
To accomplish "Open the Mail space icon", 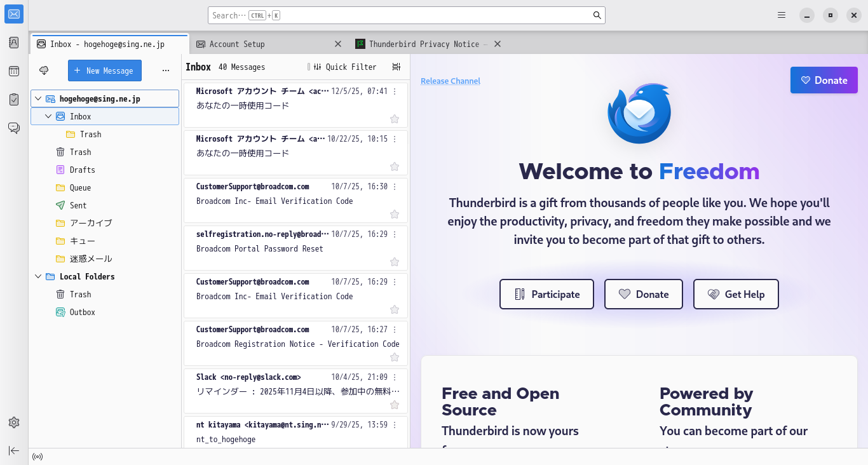I will coord(14,14).
